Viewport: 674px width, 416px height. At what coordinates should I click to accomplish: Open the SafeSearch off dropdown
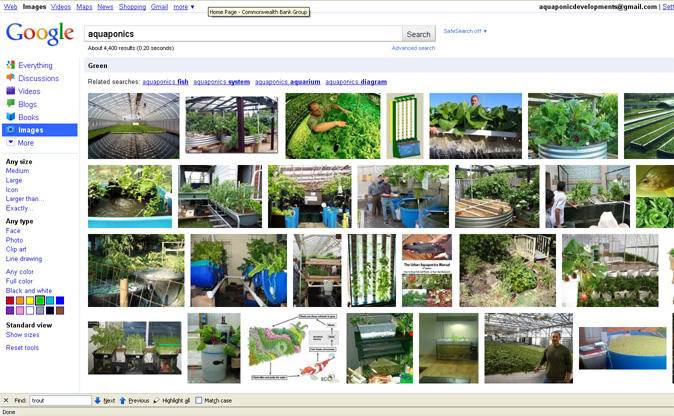coord(465,31)
